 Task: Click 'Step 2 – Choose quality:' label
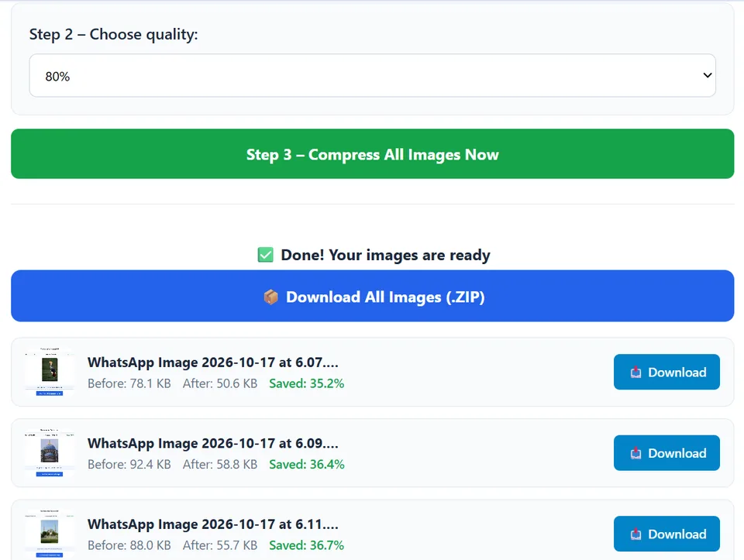pyautogui.click(x=113, y=34)
